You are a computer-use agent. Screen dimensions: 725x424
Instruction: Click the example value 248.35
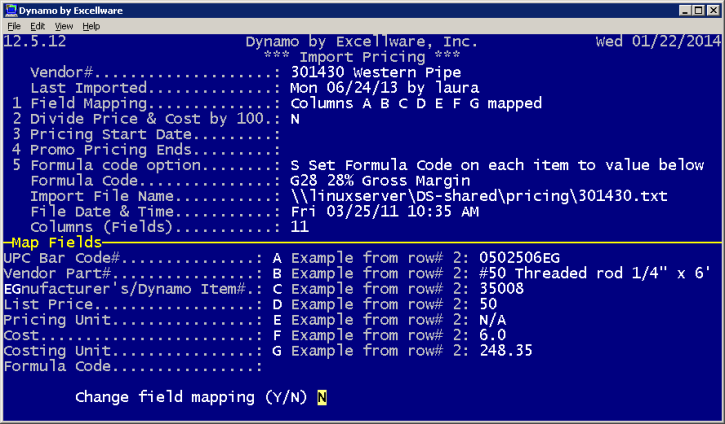tap(506, 351)
